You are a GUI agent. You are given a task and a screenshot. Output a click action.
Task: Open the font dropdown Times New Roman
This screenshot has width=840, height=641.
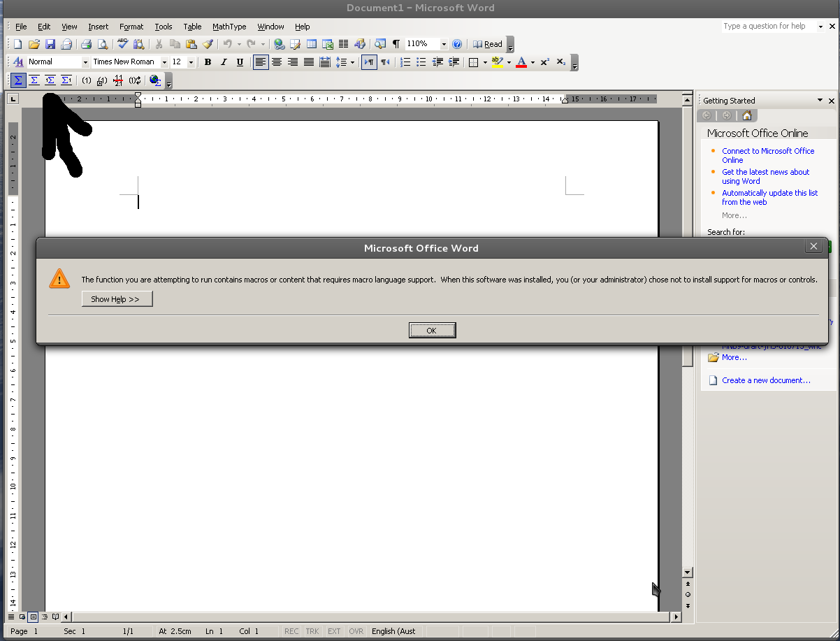pyautogui.click(x=164, y=62)
